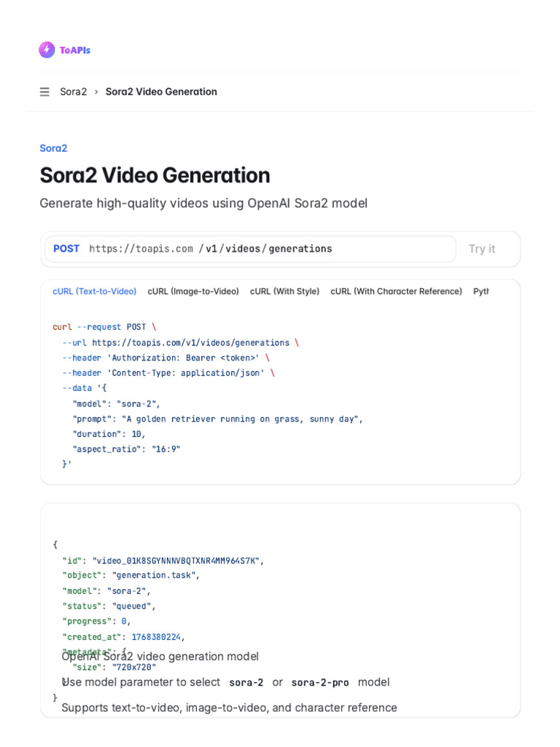The image size is (560, 747).
Task: Click the Authorization Bearer token header line
Action: (x=166, y=357)
